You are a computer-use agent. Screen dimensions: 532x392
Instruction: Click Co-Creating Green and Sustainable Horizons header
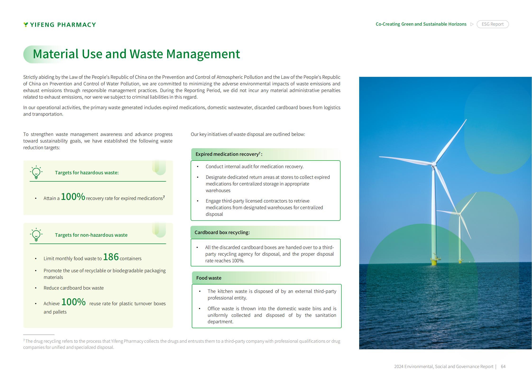(421, 24)
